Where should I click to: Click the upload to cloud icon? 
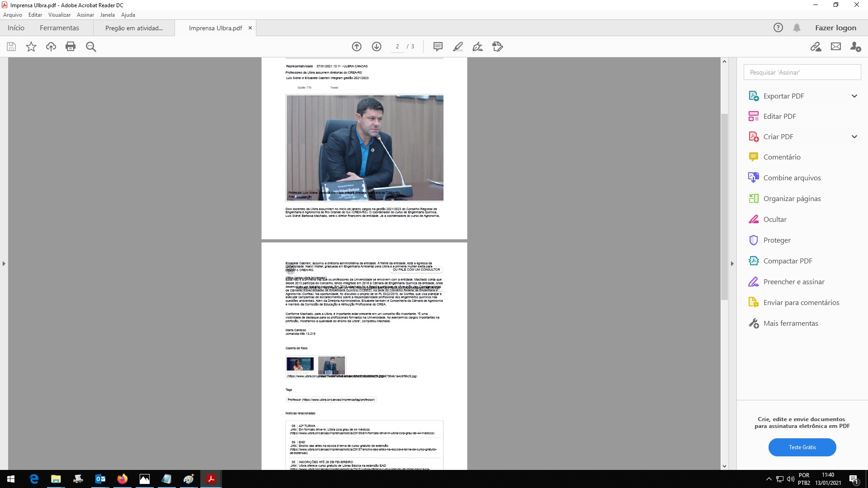coord(51,47)
